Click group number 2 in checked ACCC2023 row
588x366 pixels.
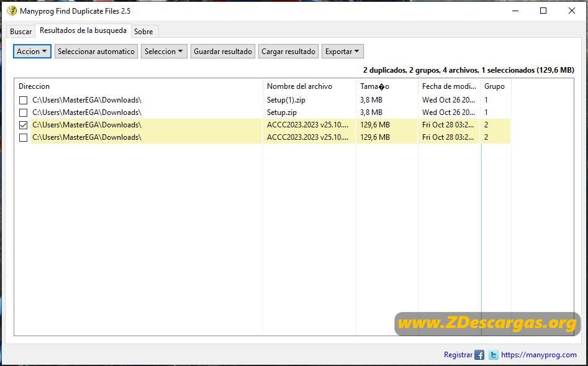(x=486, y=125)
